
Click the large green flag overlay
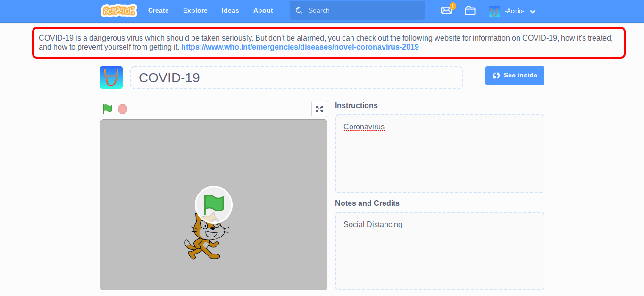pyautogui.click(x=214, y=205)
